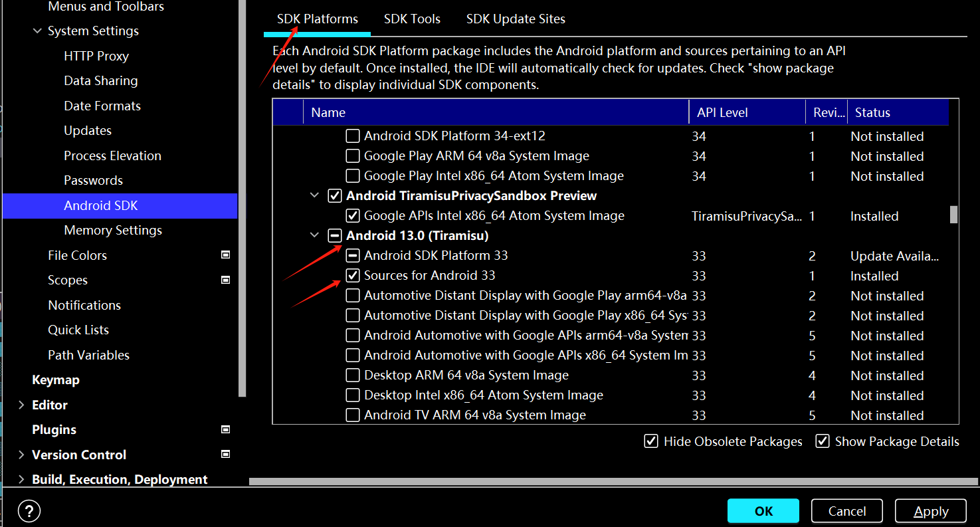Expand Build, Execution, Deployment node
Viewport: 980px width, 527px height.
[x=21, y=479]
